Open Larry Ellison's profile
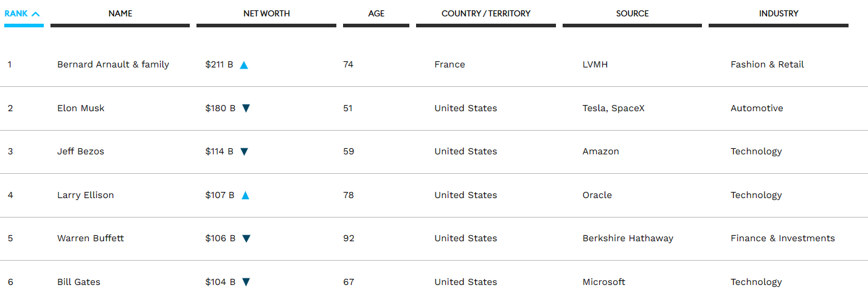This screenshot has width=868, height=302. point(86,195)
